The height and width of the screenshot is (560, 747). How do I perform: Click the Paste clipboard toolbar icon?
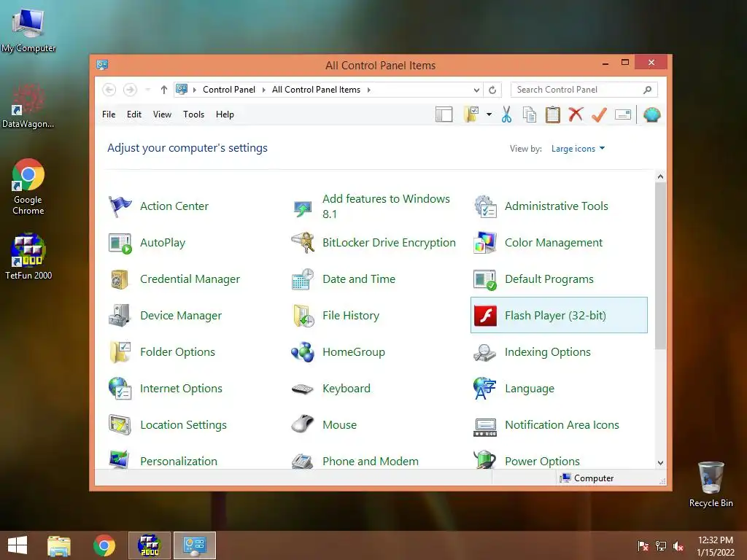553,114
